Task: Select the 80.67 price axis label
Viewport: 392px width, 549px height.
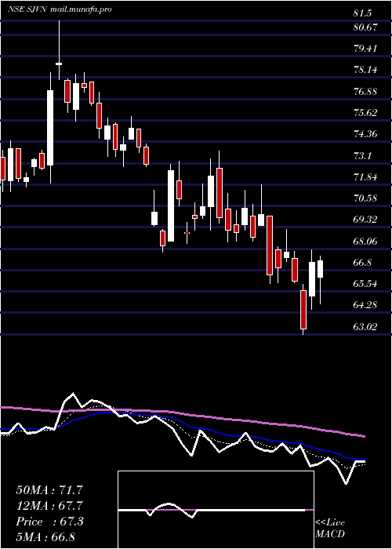Action: [x=365, y=27]
